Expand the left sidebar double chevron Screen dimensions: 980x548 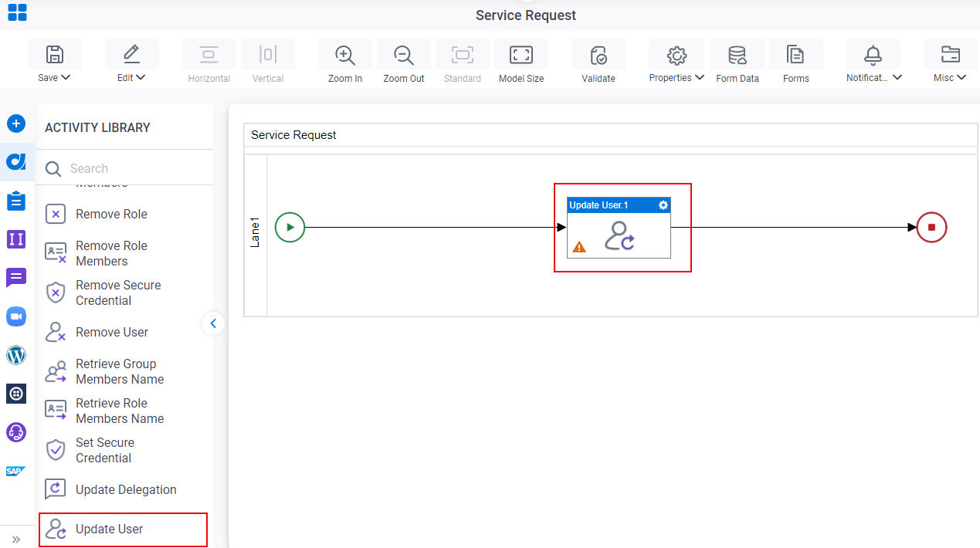(16, 539)
